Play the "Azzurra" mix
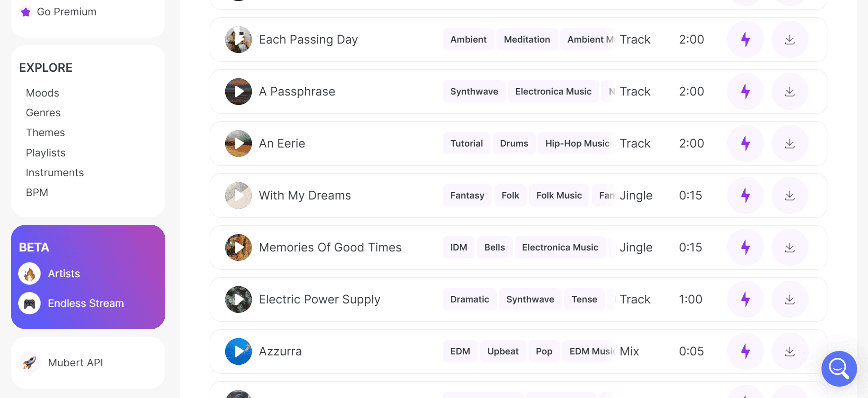This screenshot has width=868, height=398. click(238, 351)
